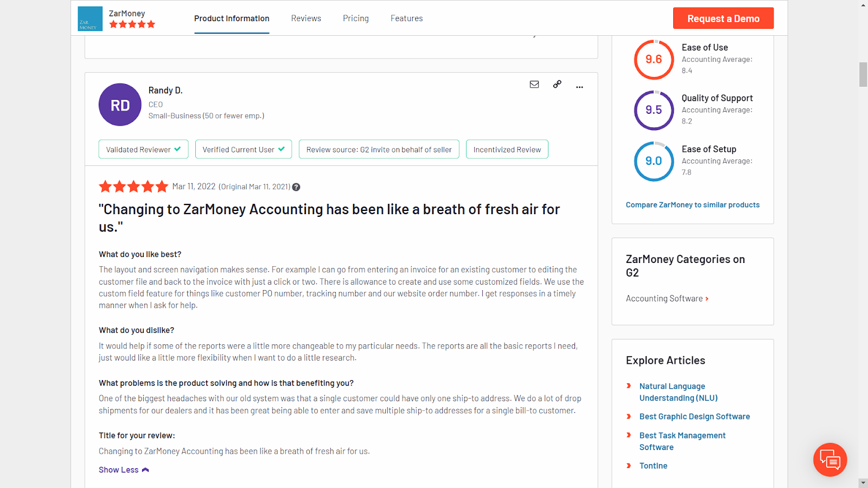Click the 'What do you dislike?' heading

[x=136, y=330]
